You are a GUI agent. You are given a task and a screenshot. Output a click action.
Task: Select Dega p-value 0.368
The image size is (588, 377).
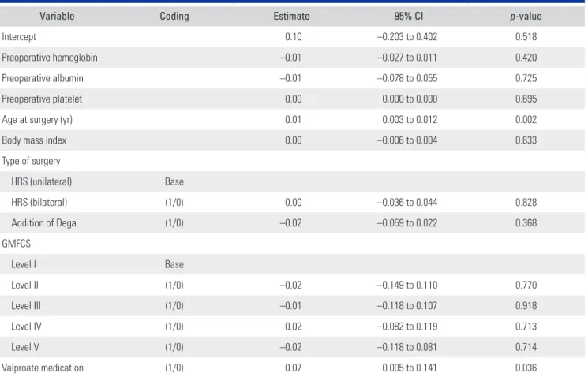tap(526, 223)
